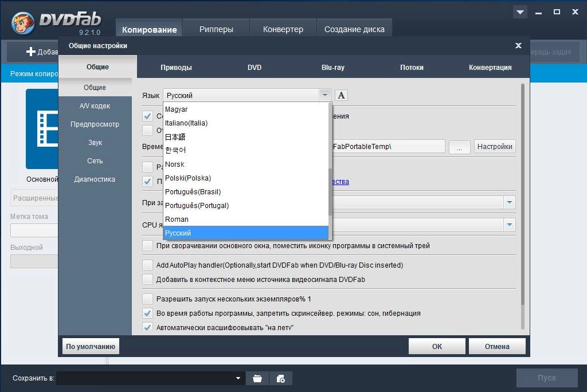The height and width of the screenshot is (392, 587).
Task: Open the Сохранить в path dropdown
Action: [238, 378]
